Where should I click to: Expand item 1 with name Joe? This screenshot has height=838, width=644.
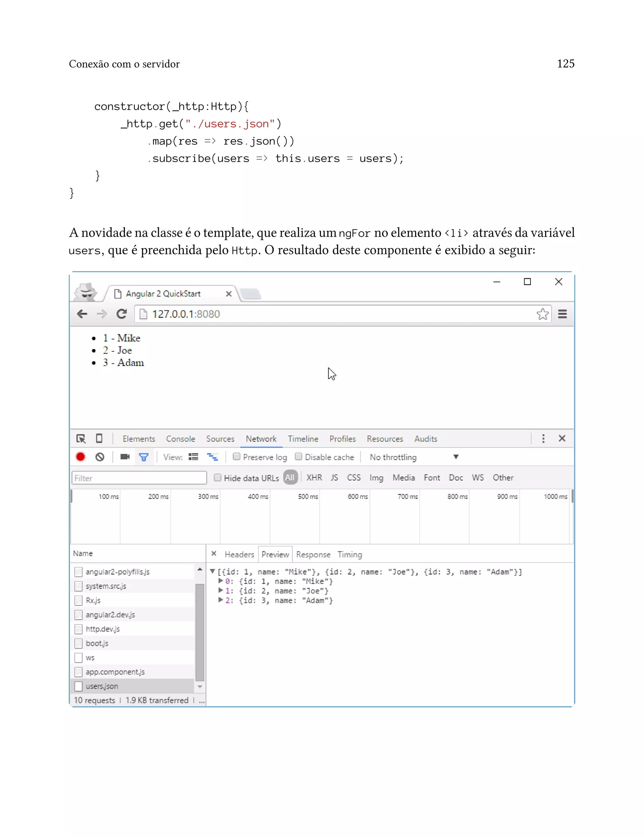[x=221, y=591]
